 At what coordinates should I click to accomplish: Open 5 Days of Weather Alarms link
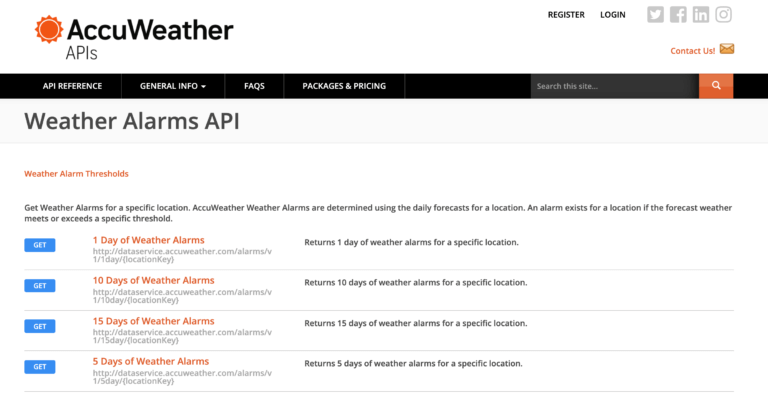click(x=151, y=361)
